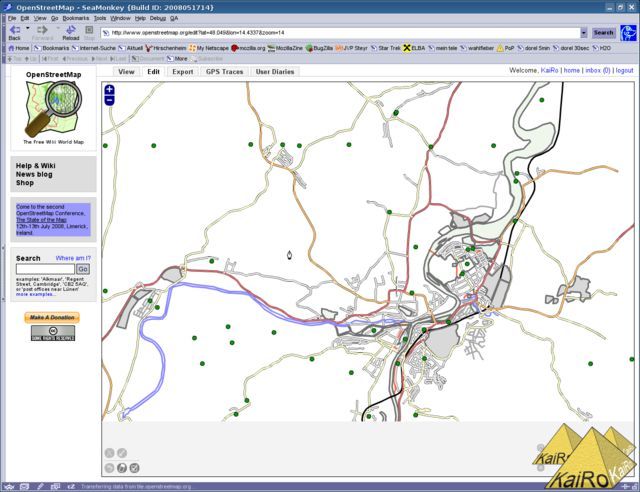The image size is (640, 492).
Task: Collapse sidebar using the left edge grippy
Action: point(3,273)
